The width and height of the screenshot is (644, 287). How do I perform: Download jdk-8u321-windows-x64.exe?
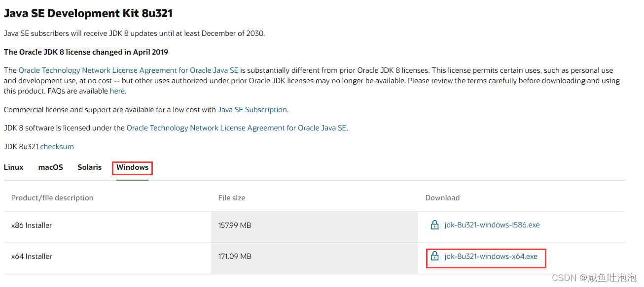pos(491,256)
